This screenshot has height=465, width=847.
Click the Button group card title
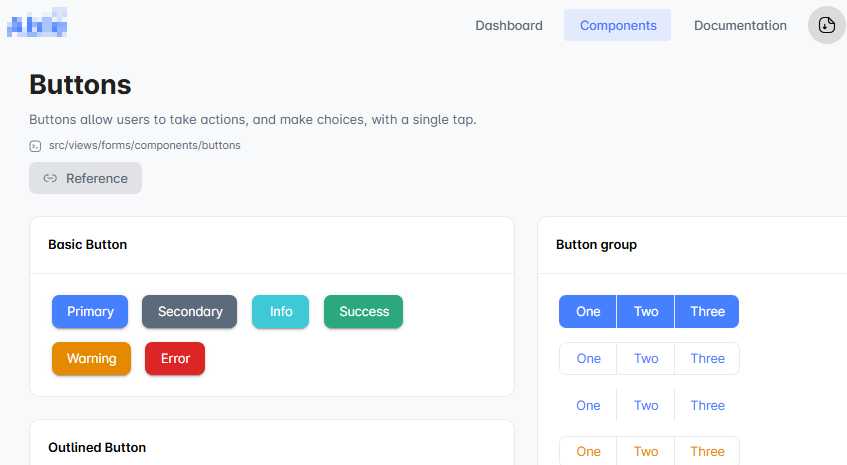coord(596,245)
